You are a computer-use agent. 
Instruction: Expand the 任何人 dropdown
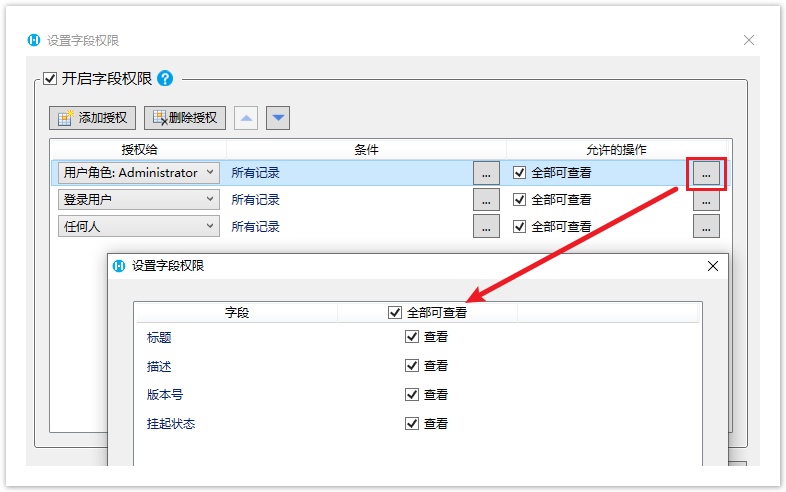[210, 226]
